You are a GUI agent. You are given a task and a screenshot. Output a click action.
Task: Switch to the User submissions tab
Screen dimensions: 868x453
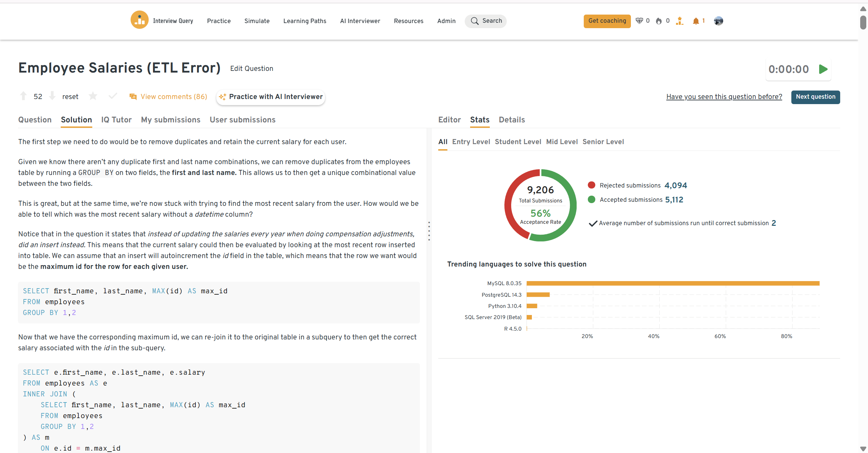242,120
